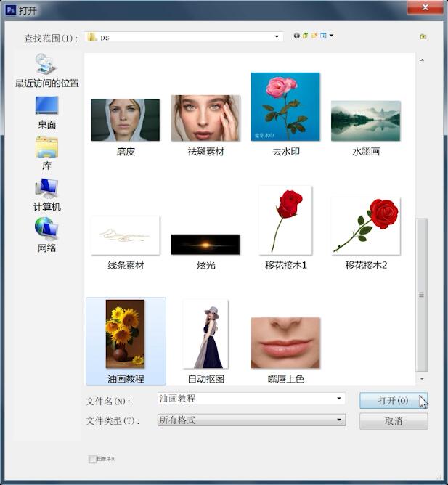This screenshot has width=448, height=485.
Task: Click the Cancel (取消) button
Action: [x=394, y=421]
